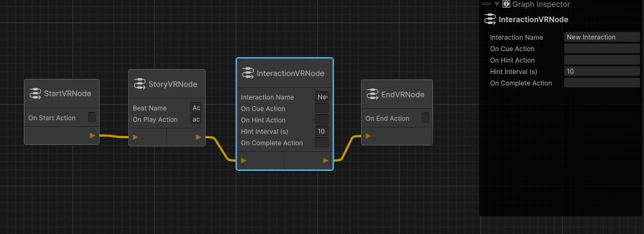Click the Beat Name field in StoryVRNode
The image size is (644, 234).
(x=196, y=108)
